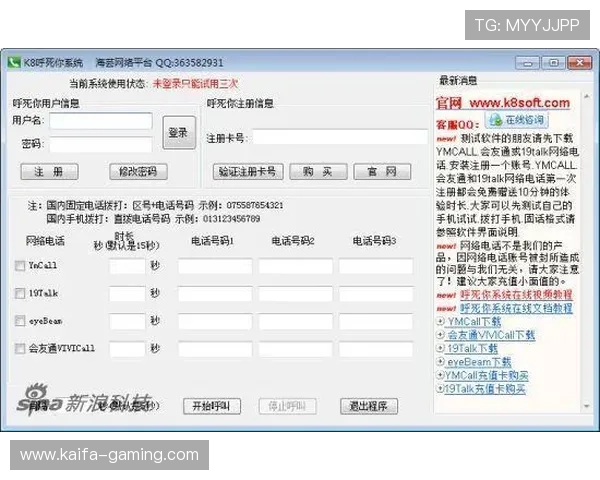Exit with 退出程序 button
The height and width of the screenshot is (480, 600).
369,406
